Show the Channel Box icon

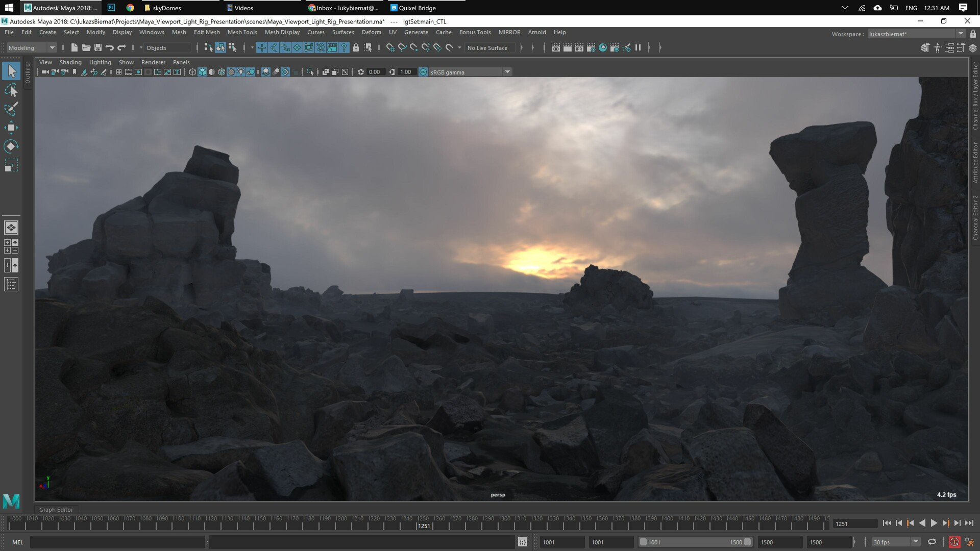pos(973,48)
